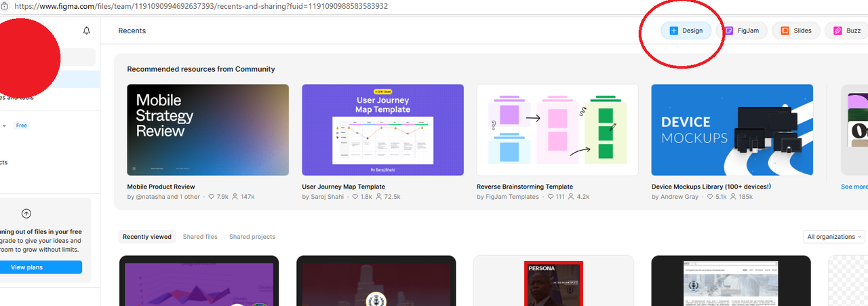The height and width of the screenshot is (306, 868).
Task: Open Device Mockups thumbnail
Action: 732,130
